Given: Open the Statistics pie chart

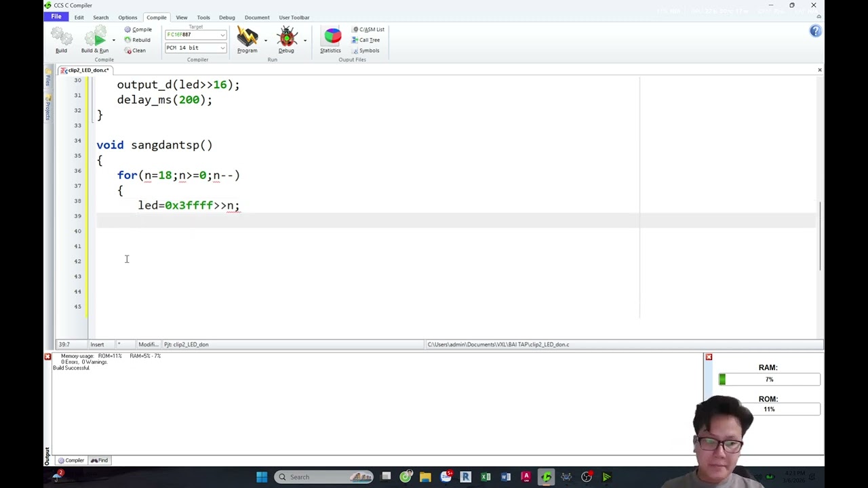Looking at the screenshot, I should (331, 39).
